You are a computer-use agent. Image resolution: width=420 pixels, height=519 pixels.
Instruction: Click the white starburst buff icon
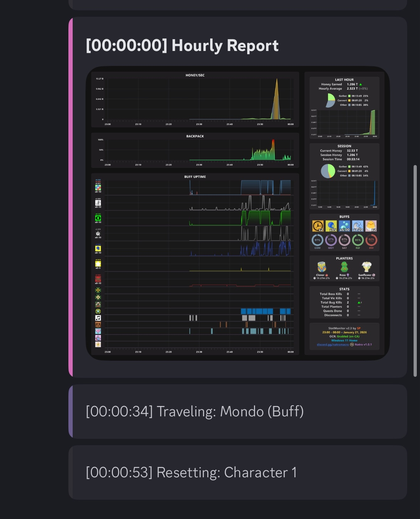[x=98, y=233]
